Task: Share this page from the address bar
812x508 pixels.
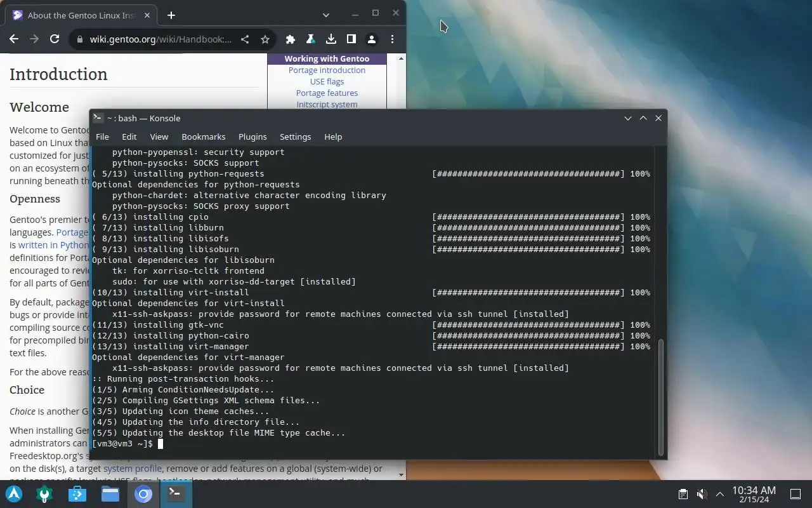Action: click(x=245, y=39)
